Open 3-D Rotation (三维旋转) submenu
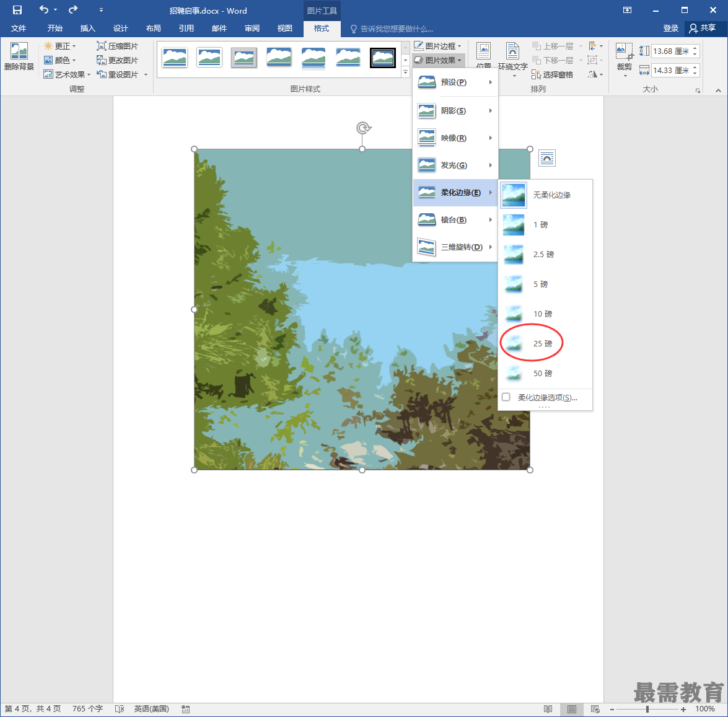Image resolution: width=728 pixels, height=717 pixels. [455, 247]
